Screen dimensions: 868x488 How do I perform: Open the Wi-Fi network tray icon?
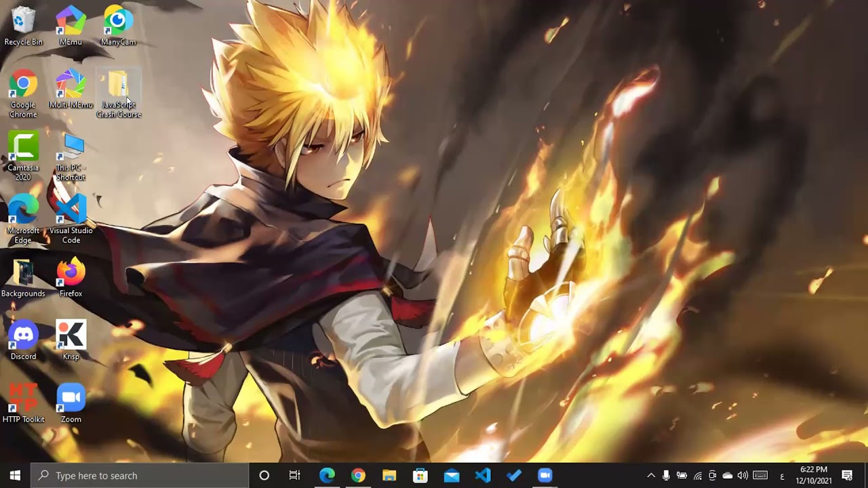point(697,475)
